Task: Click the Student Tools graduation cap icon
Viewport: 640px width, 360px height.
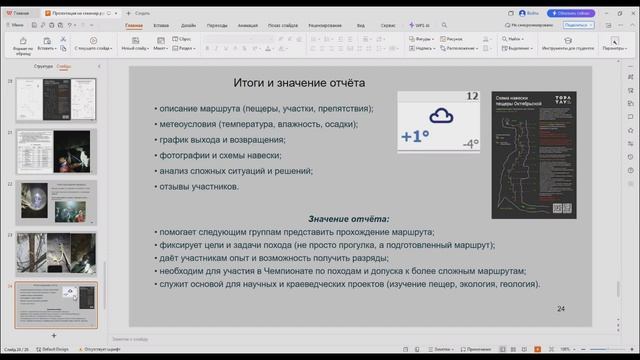Action: pos(568,40)
